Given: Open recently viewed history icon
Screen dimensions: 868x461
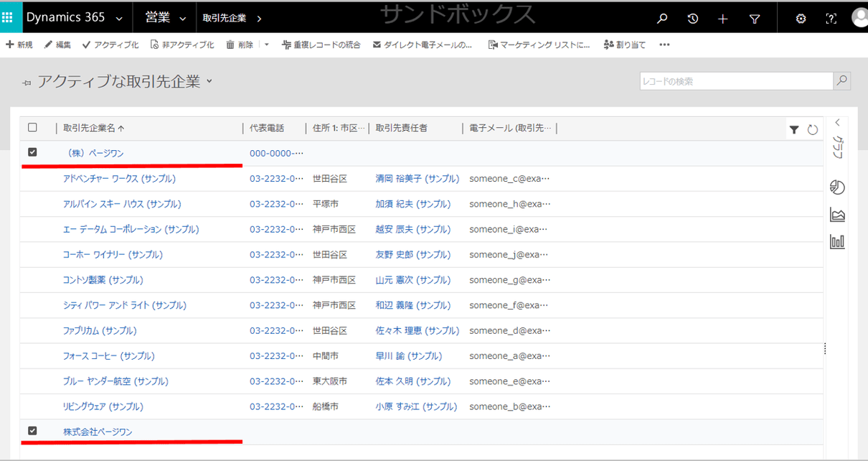Looking at the screenshot, I should [692, 17].
